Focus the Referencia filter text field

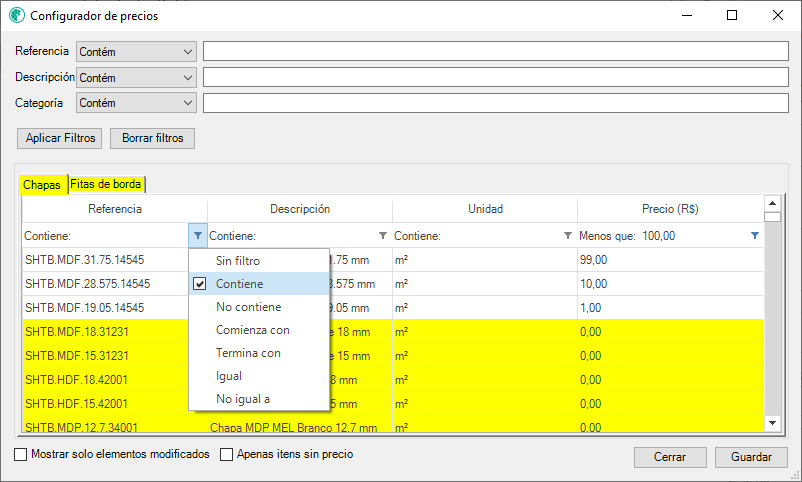coord(496,51)
